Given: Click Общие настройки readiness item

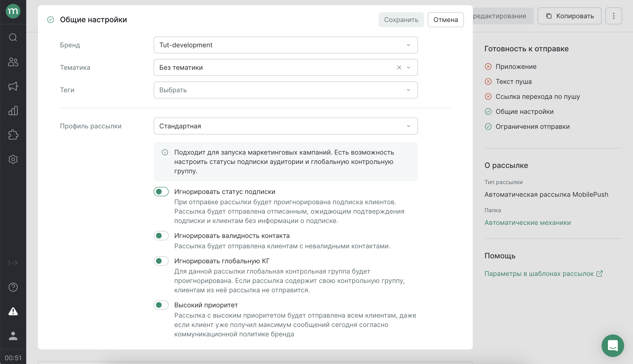Looking at the screenshot, I should (x=525, y=111).
